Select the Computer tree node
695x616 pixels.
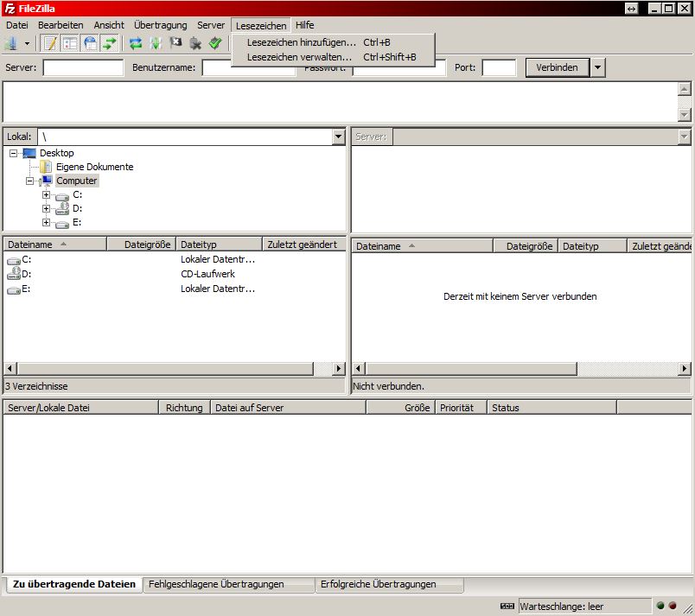coord(76,181)
